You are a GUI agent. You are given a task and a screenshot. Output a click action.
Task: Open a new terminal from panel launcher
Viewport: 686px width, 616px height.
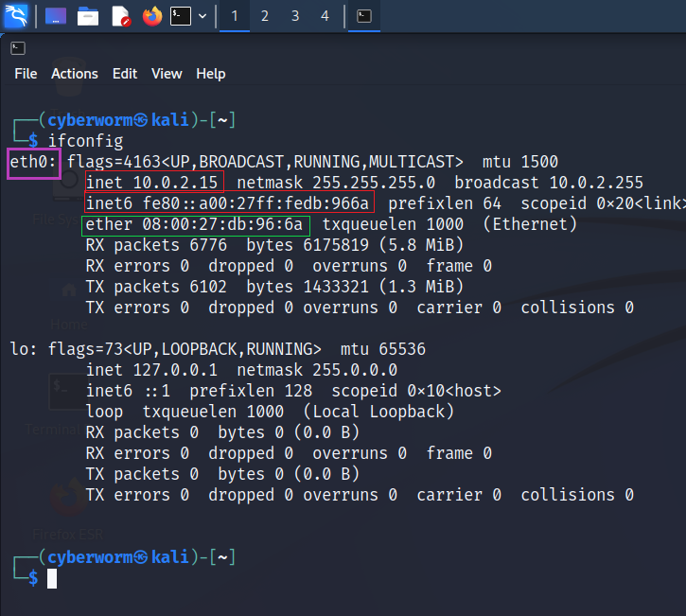181,16
